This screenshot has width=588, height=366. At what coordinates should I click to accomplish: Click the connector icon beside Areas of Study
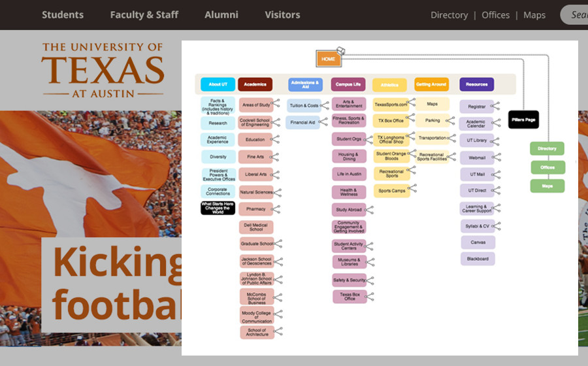tap(276, 103)
